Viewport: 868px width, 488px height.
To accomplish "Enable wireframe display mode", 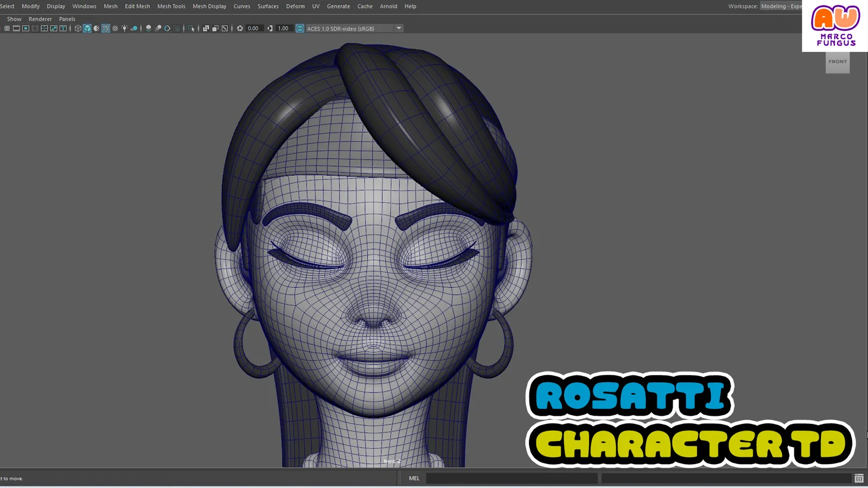I will [x=78, y=28].
